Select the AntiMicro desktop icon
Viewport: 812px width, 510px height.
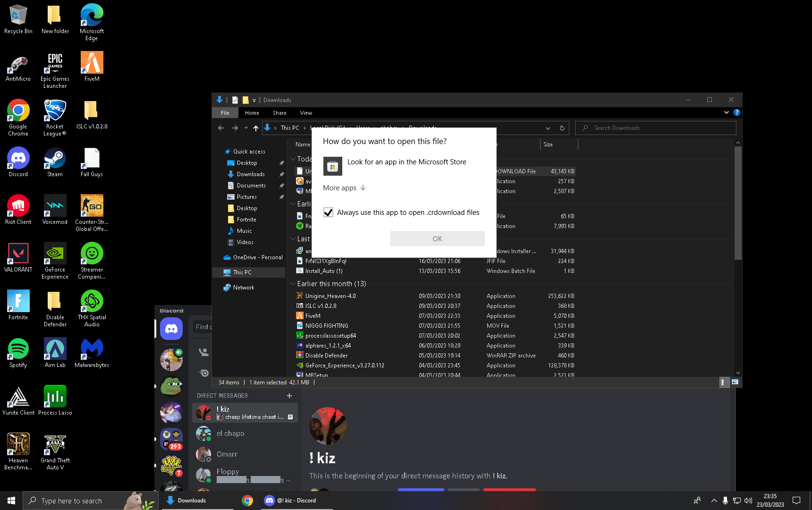(18, 68)
